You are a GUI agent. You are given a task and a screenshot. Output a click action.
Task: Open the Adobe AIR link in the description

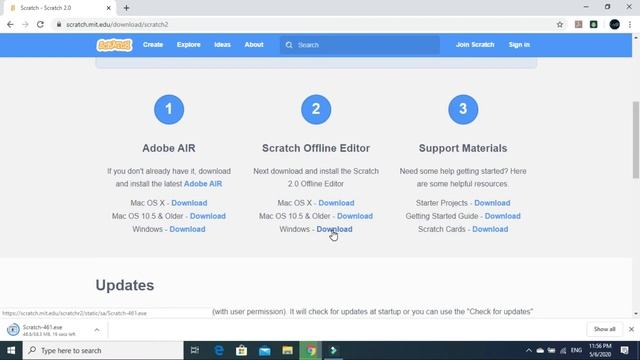(x=203, y=184)
